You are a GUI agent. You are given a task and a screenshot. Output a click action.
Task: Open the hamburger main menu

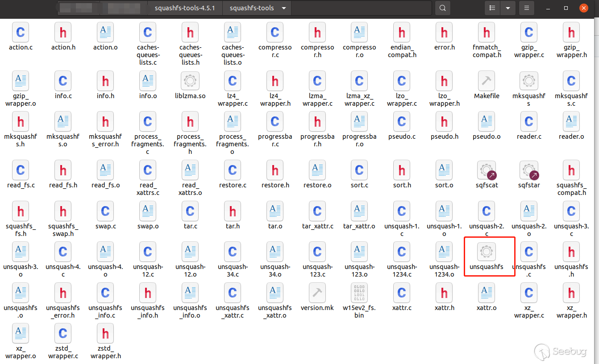pos(527,8)
